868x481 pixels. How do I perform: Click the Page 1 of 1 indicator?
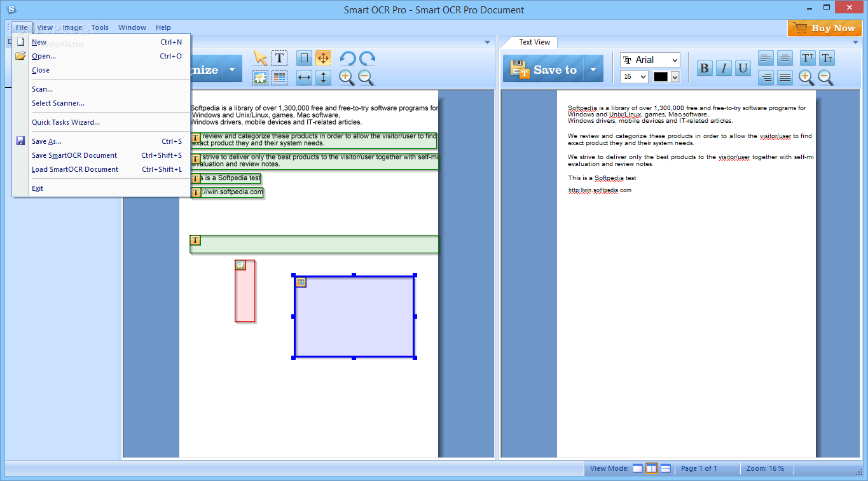pos(699,468)
